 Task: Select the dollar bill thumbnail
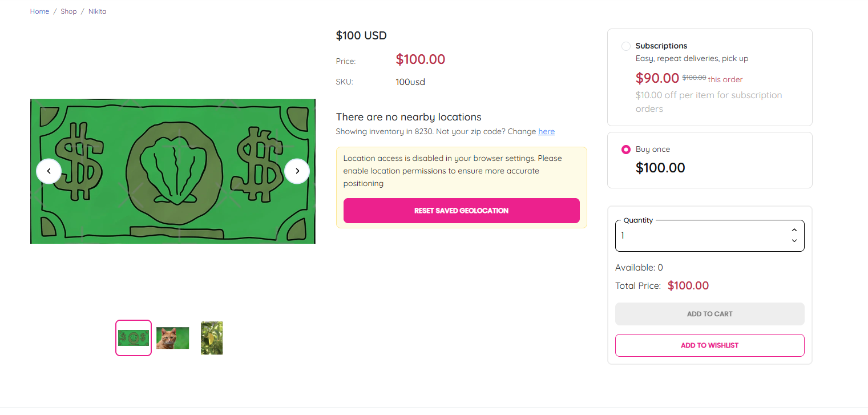point(134,338)
